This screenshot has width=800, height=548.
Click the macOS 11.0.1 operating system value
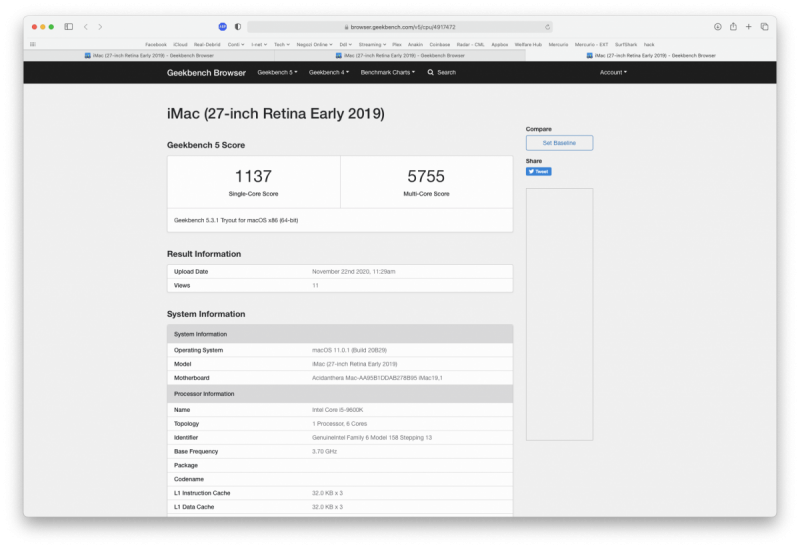tap(349, 350)
